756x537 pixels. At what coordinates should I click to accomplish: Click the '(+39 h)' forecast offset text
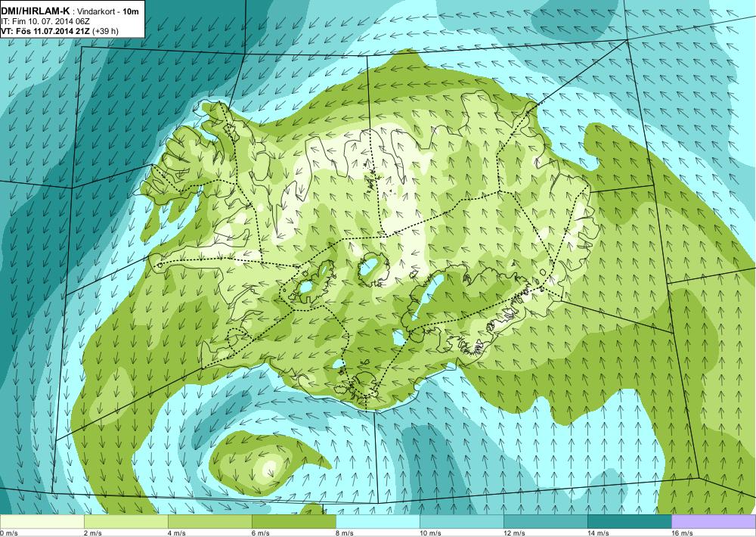click(x=105, y=31)
